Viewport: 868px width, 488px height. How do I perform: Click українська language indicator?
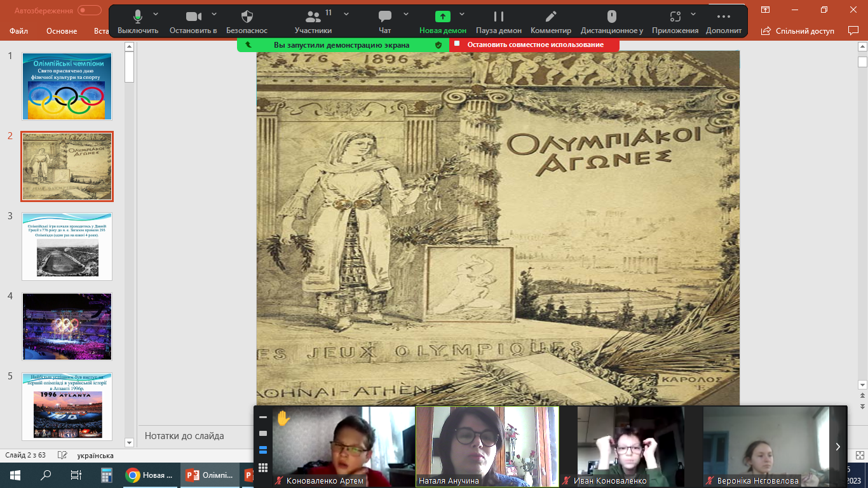[95, 456]
